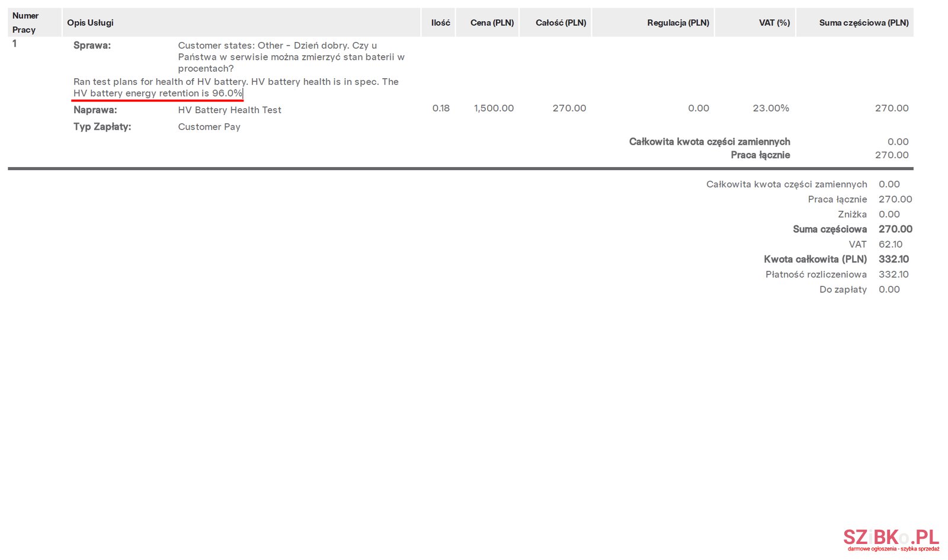Select the 0.18 quantity value

click(x=441, y=108)
